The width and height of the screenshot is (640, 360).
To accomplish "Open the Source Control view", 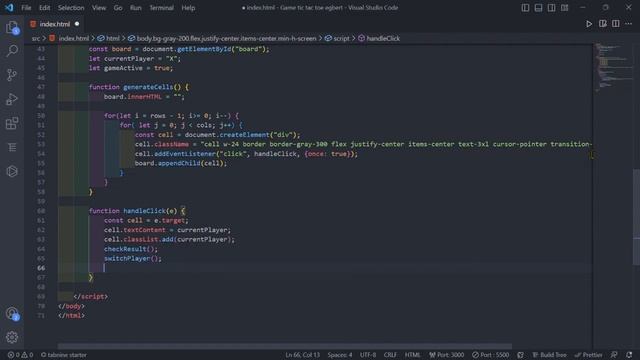I will click(x=12, y=75).
